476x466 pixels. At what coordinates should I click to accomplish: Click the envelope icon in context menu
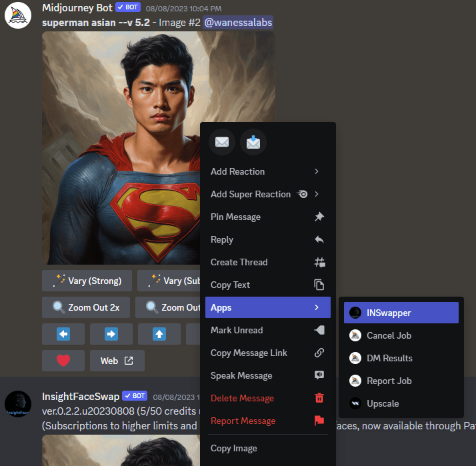222,142
